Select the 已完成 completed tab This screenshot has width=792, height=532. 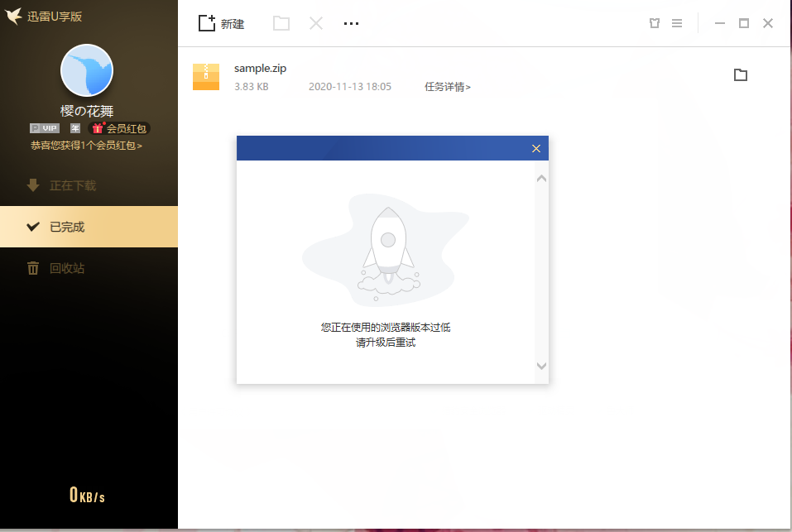(x=66, y=227)
